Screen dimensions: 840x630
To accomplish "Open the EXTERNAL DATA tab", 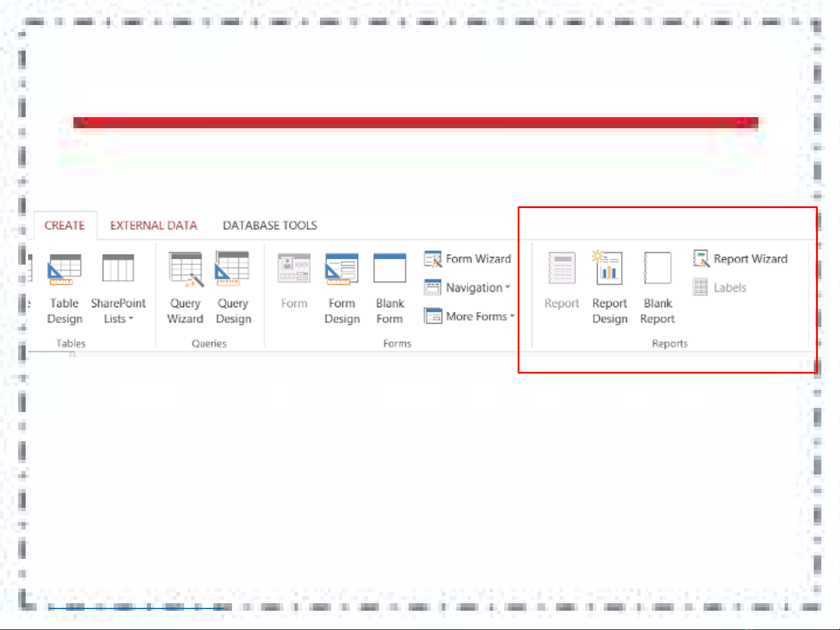I will point(154,226).
